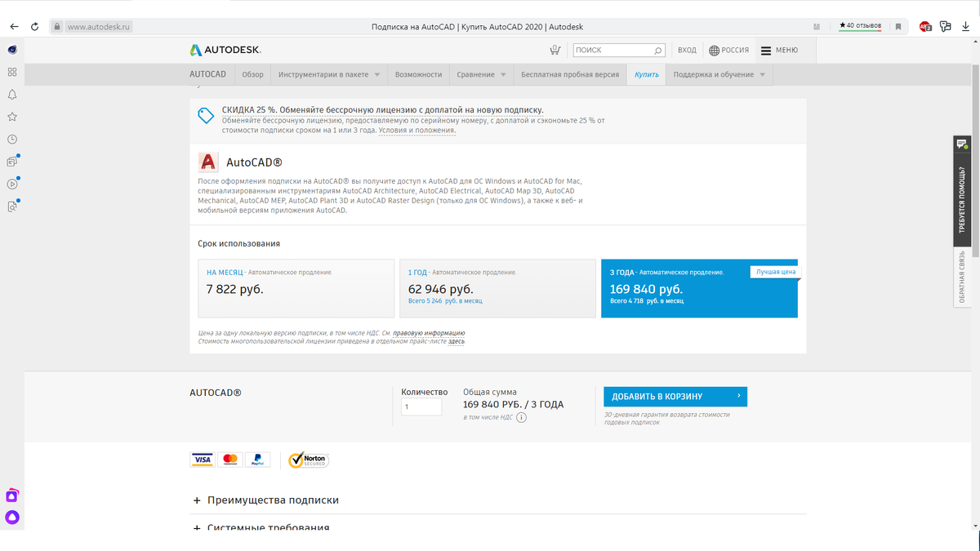Open the password manager key icon
The image size is (980, 551).
pyautogui.click(x=946, y=26)
